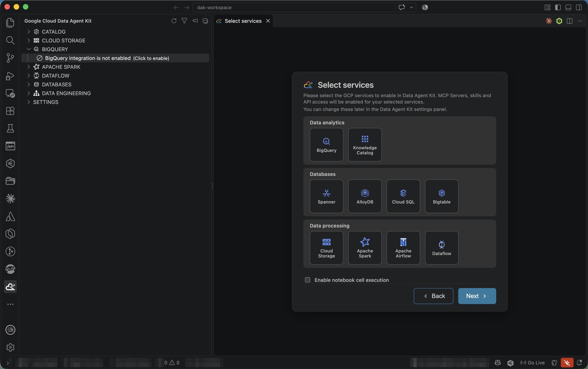Open the filter icon in panel header

184,21
